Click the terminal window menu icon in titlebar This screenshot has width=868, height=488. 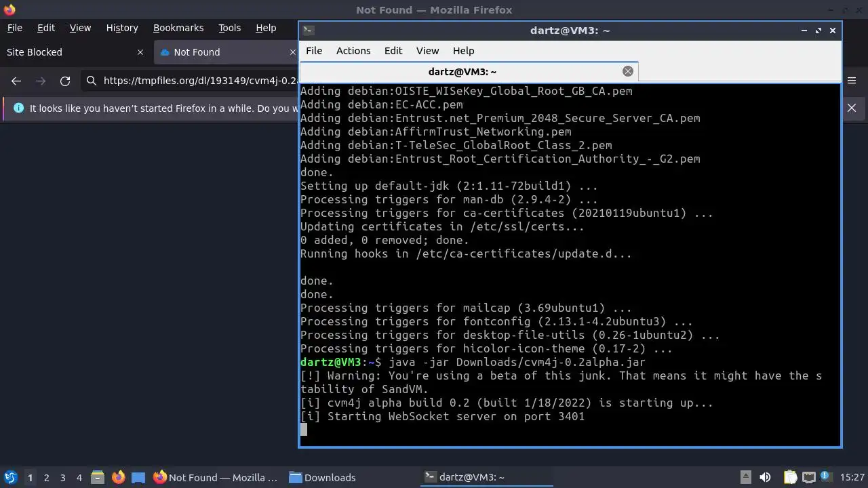(x=308, y=30)
